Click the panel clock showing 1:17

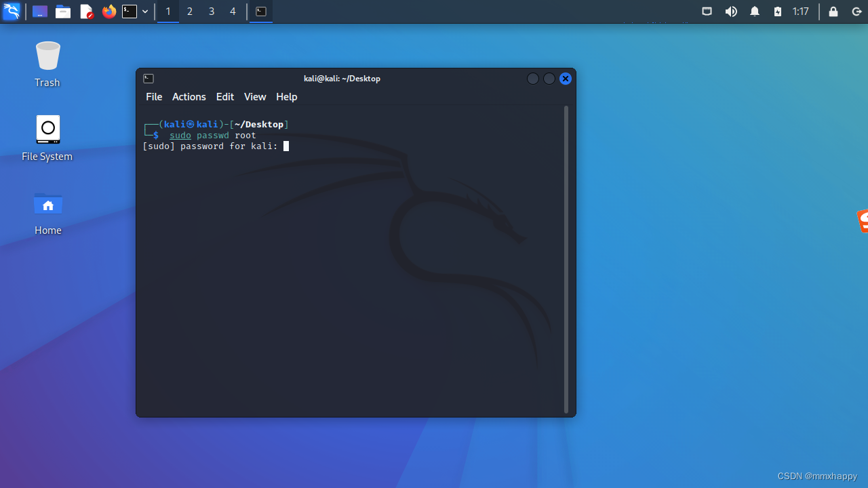801,12
